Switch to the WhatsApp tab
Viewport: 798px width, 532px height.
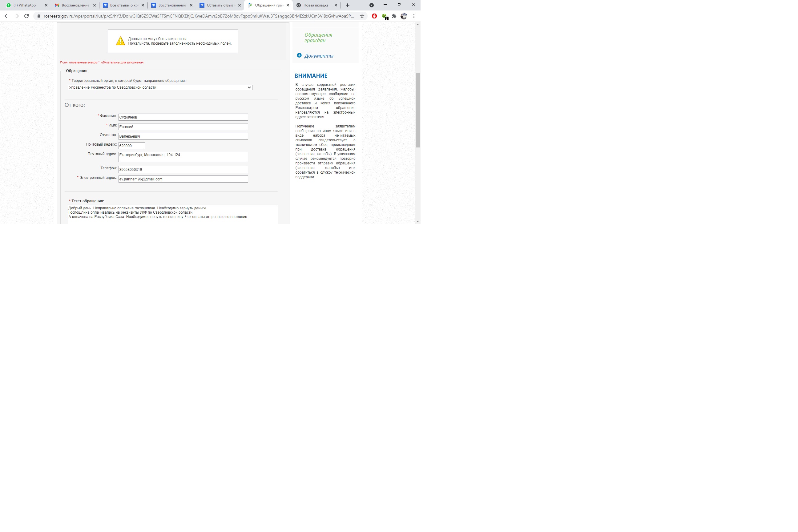click(24, 5)
